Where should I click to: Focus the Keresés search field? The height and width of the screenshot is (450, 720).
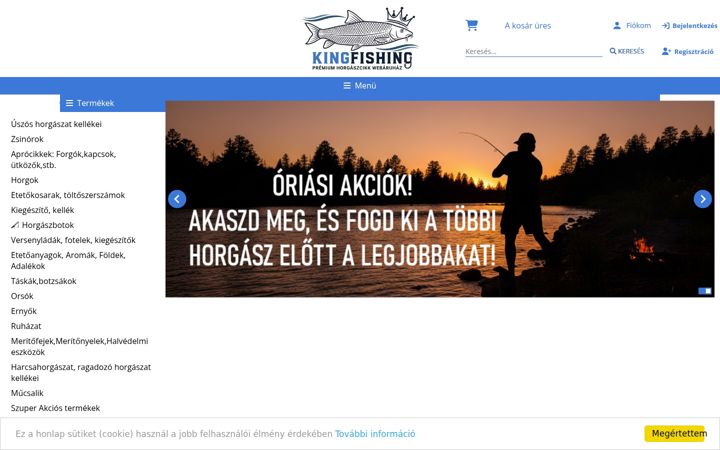tap(533, 51)
